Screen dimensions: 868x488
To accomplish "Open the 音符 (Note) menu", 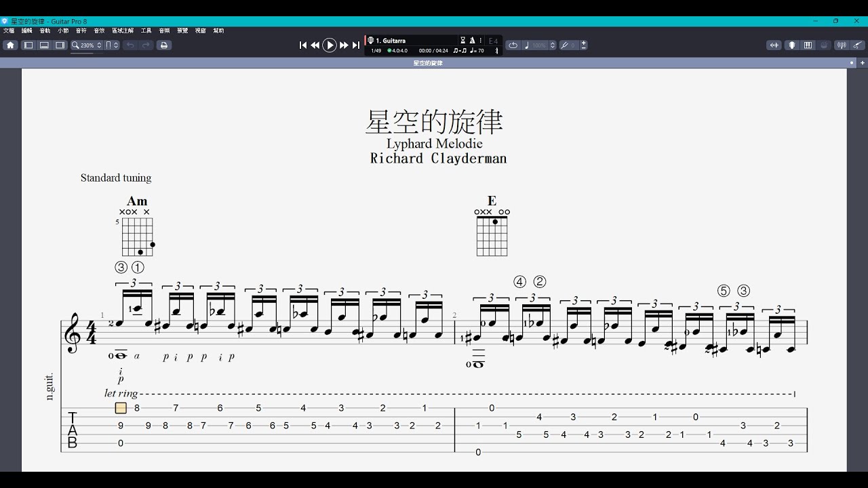I will (x=81, y=30).
